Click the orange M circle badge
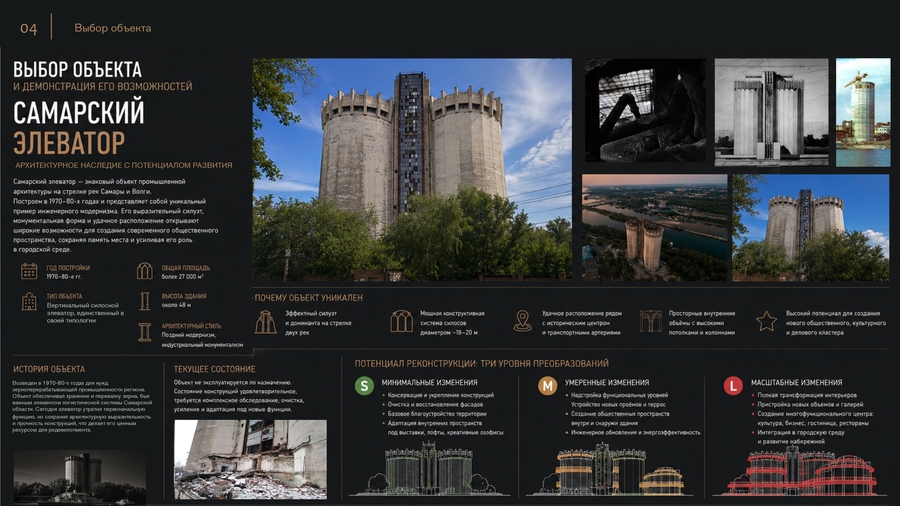The height and width of the screenshot is (506, 900). (x=547, y=386)
